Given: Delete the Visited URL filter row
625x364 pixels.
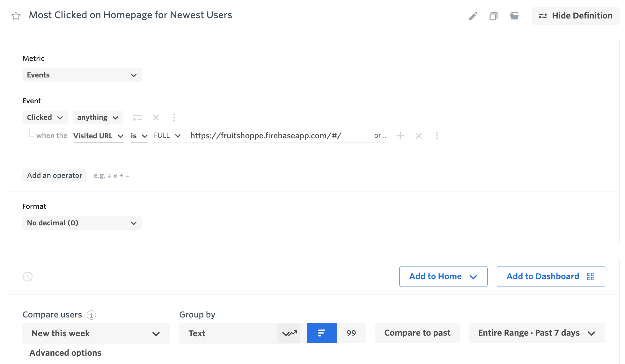Looking at the screenshot, I should click(x=419, y=136).
